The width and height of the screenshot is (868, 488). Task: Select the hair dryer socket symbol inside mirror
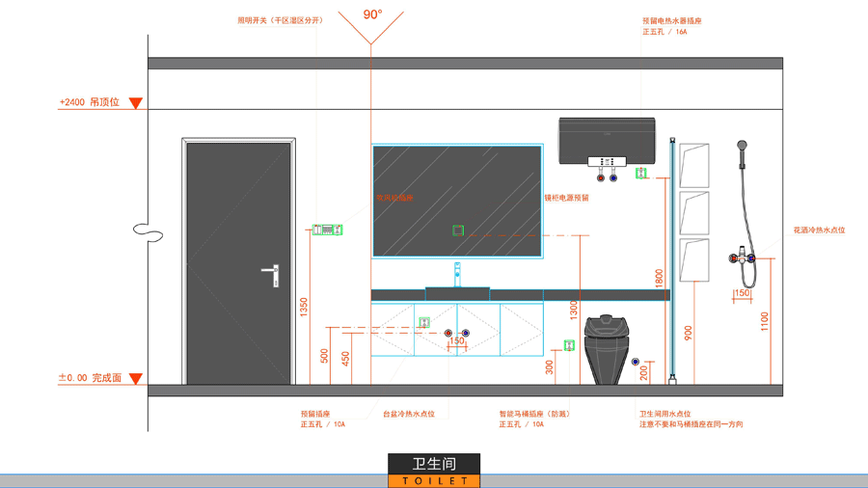[458, 230]
